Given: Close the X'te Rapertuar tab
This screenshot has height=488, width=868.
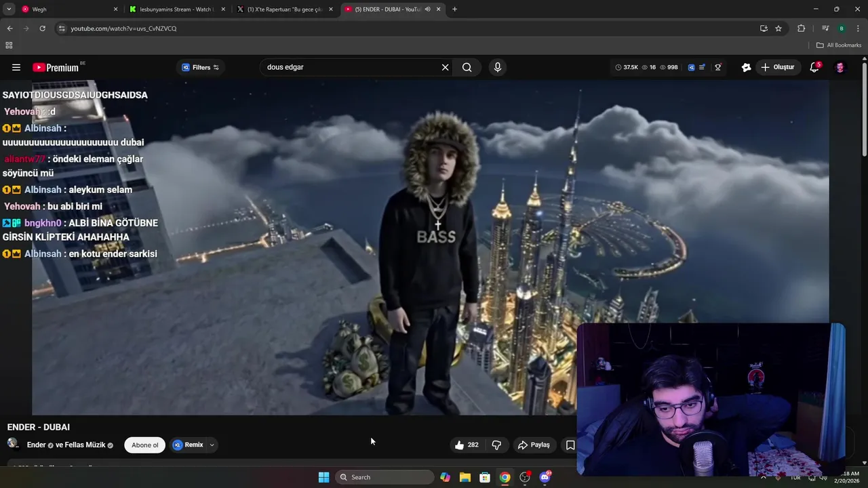Looking at the screenshot, I should (x=331, y=9).
